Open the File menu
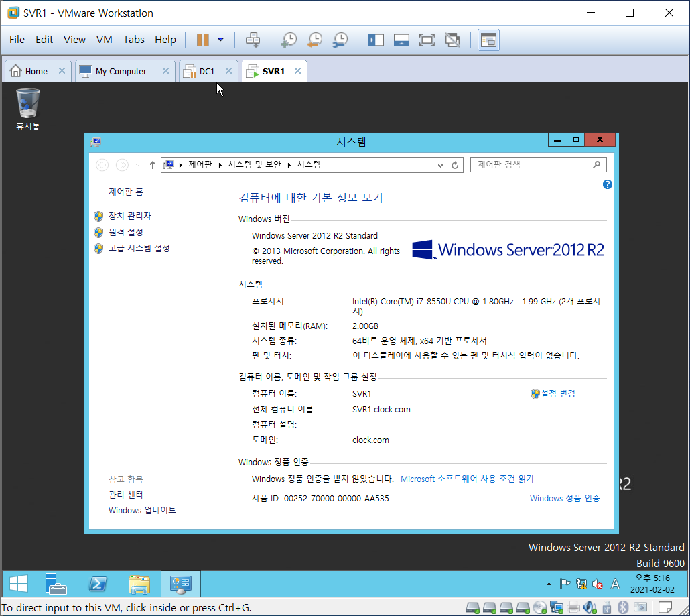The width and height of the screenshot is (690, 616). [x=17, y=39]
